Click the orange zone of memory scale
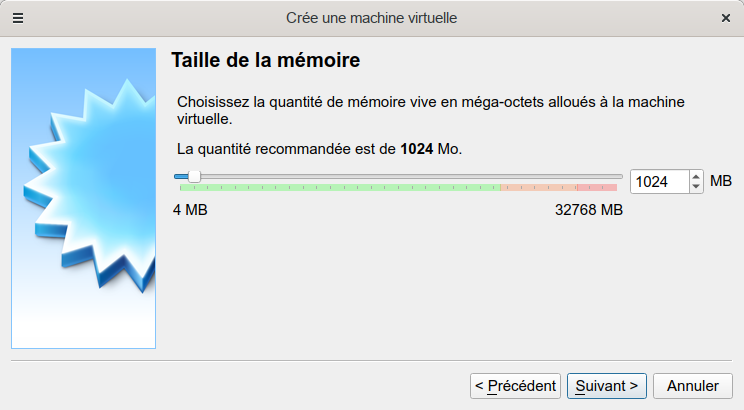The image size is (744, 410). point(537,187)
